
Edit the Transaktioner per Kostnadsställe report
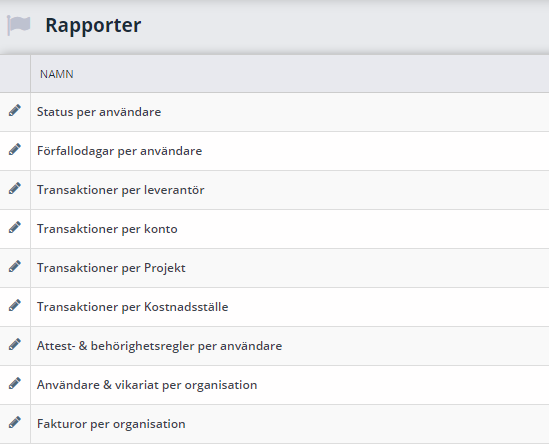coord(15,305)
